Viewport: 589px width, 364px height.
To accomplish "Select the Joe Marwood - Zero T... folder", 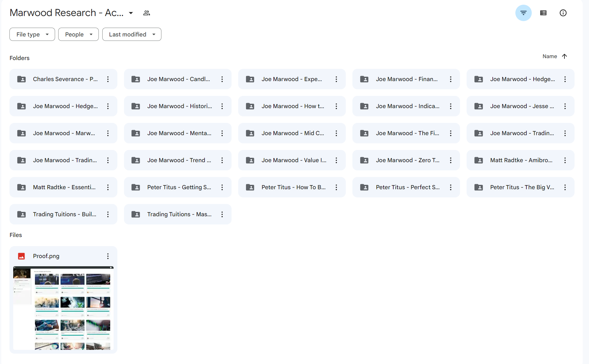I will [406, 160].
